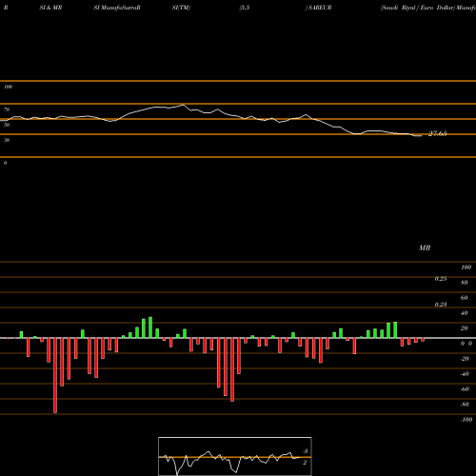The width and height of the screenshot is (476, 476).
Task: Click the MR axis label -100
Action: (x=466, y=420)
